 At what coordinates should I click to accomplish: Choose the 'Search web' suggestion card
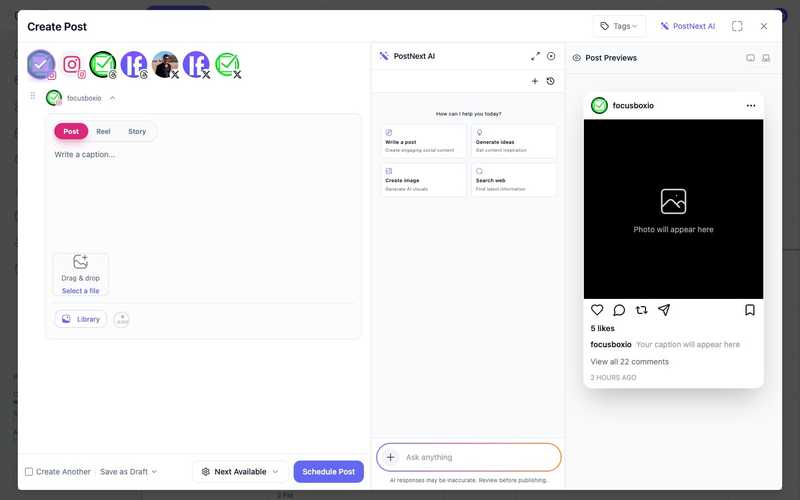coord(513,180)
